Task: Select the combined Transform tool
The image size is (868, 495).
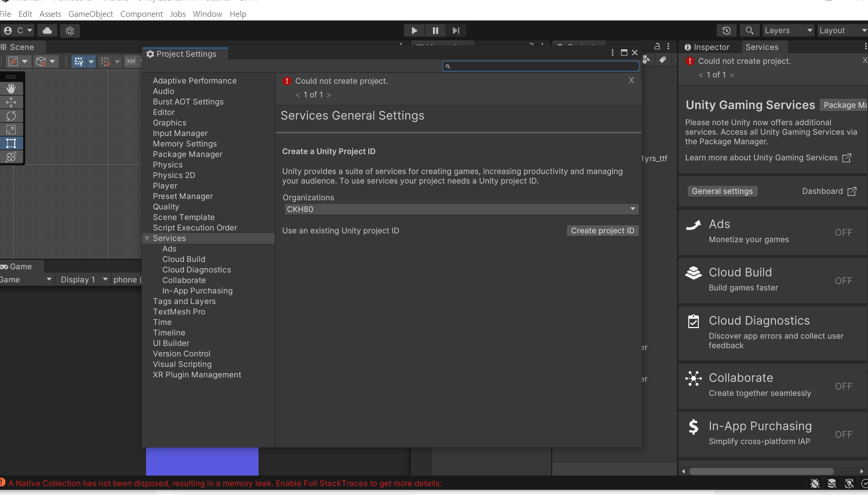Action: (x=11, y=157)
